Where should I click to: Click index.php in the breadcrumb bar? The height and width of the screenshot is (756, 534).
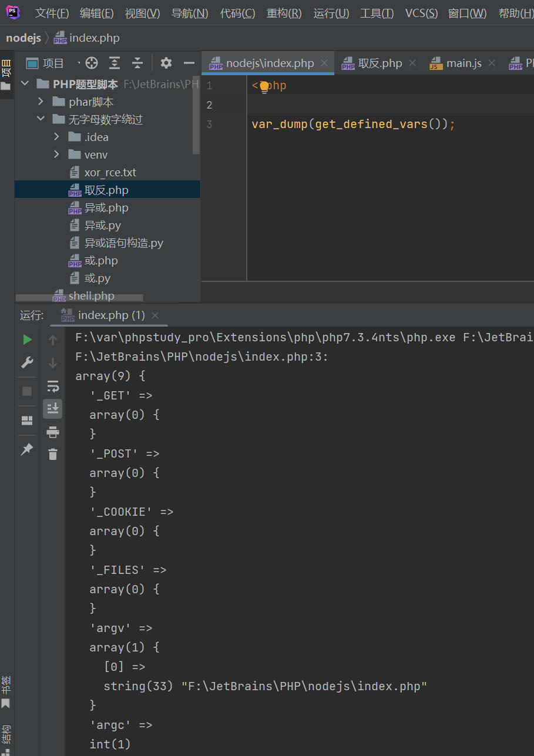point(87,38)
